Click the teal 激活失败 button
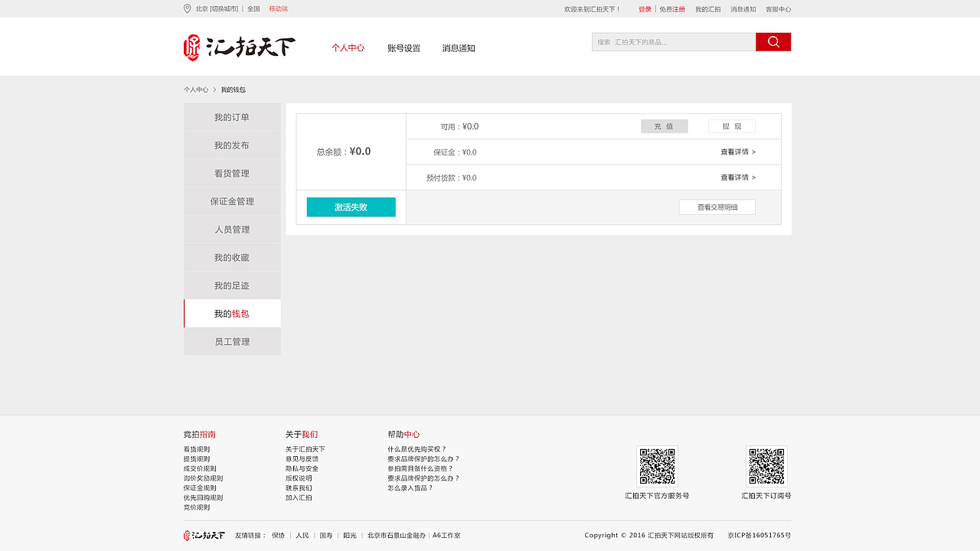The width and height of the screenshot is (980, 551). click(x=351, y=207)
